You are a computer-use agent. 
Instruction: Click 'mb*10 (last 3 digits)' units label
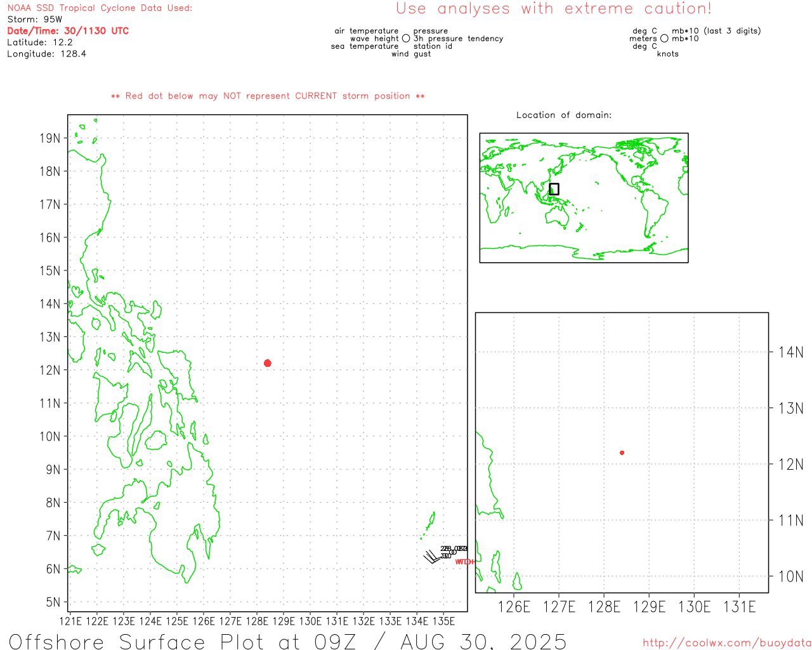[x=716, y=31]
